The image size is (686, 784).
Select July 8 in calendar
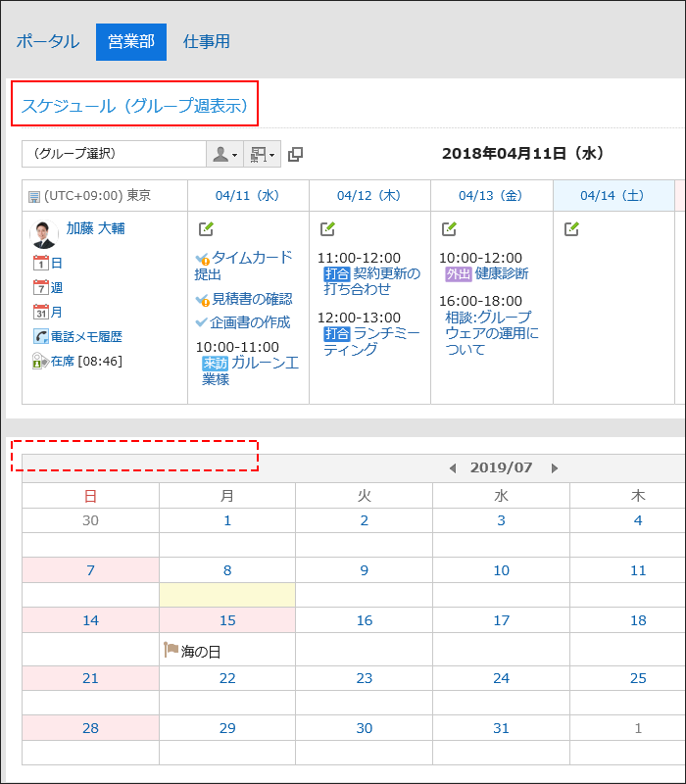227,570
